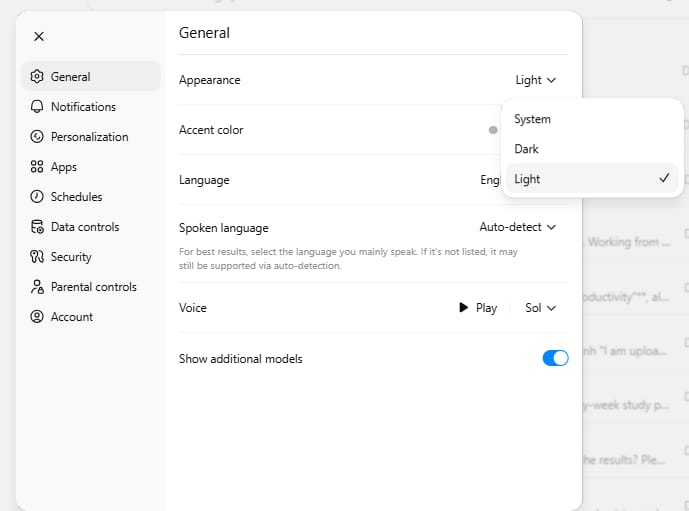This screenshot has height=511, width=689.
Task: Switch to the Apps section label
Action: pos(64,167)
